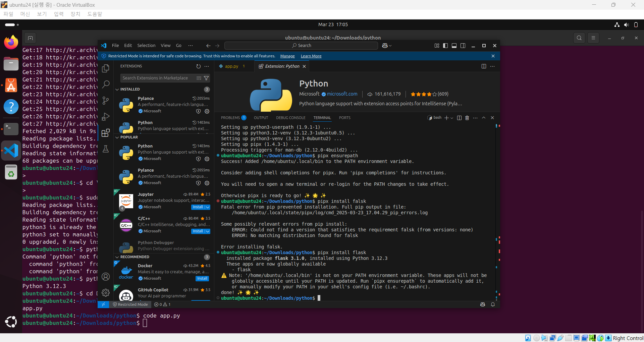This screenshot has width=644, height=342.
Task: Close the Extension: Python tab
Action: (x=304, y=66)
